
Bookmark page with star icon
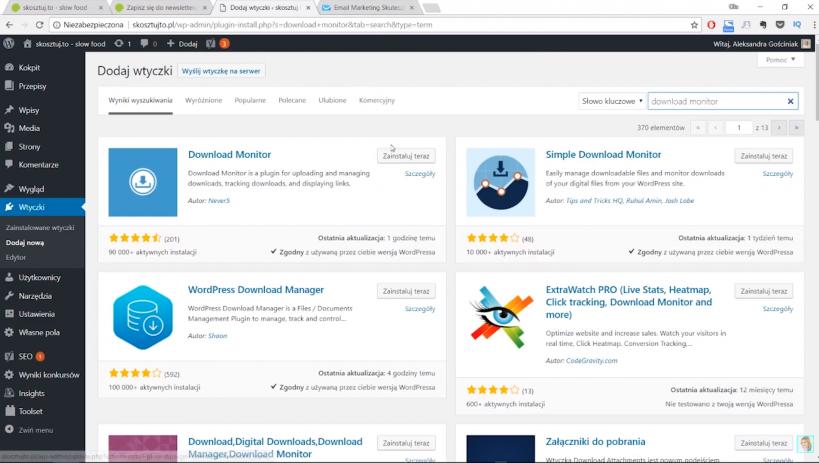[x=694, y=25]
